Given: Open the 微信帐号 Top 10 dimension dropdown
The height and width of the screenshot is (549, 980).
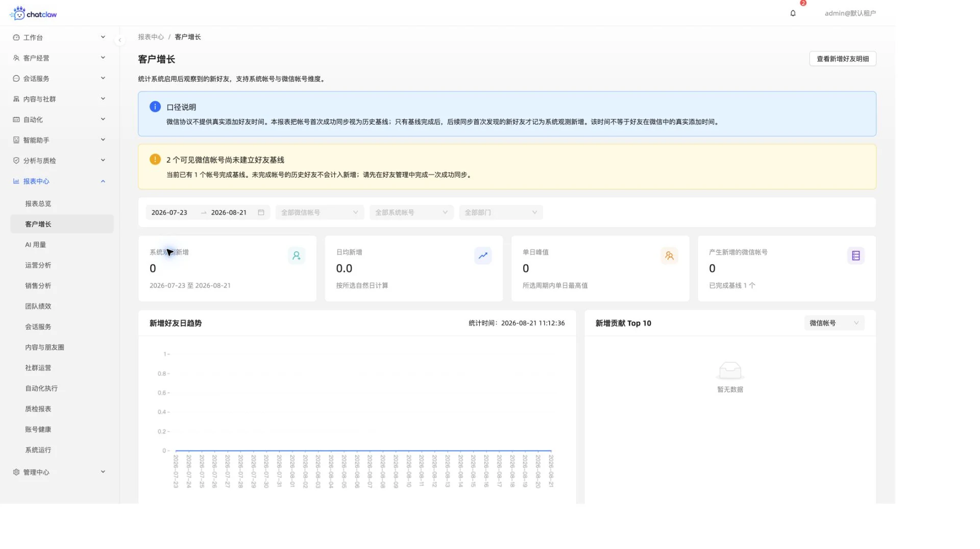Looking at the screenshot, I should pos(834,323).
